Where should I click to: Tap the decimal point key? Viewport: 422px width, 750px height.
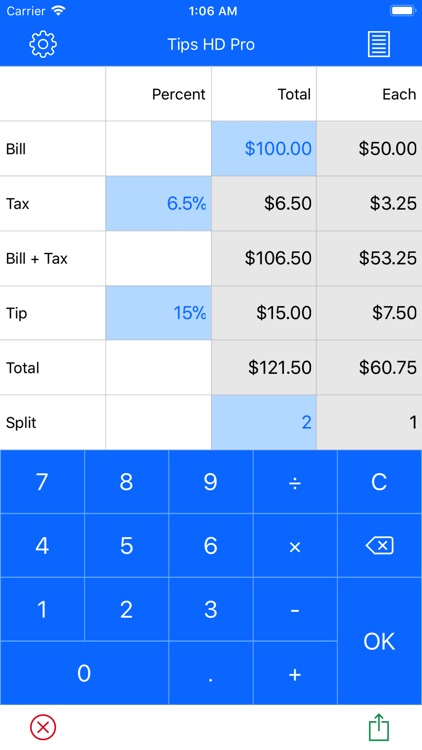pyautogui.click(x=211, y=673)
